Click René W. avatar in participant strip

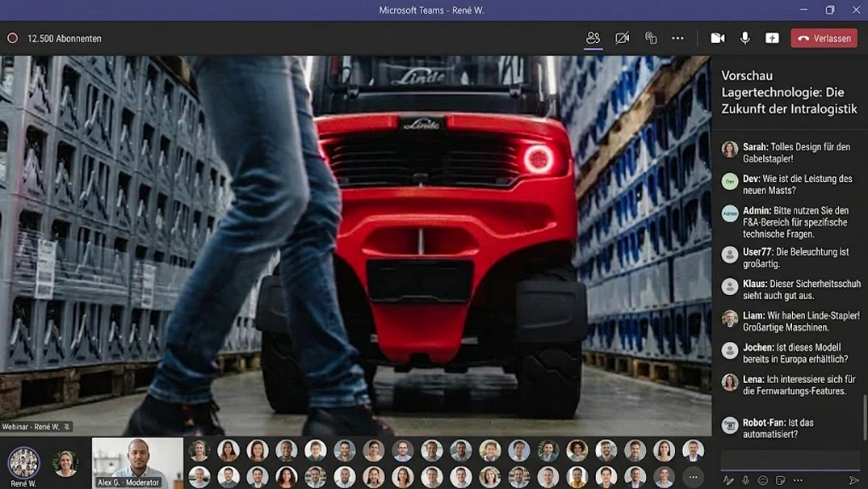pyautogui.click(x=23, y=463)
